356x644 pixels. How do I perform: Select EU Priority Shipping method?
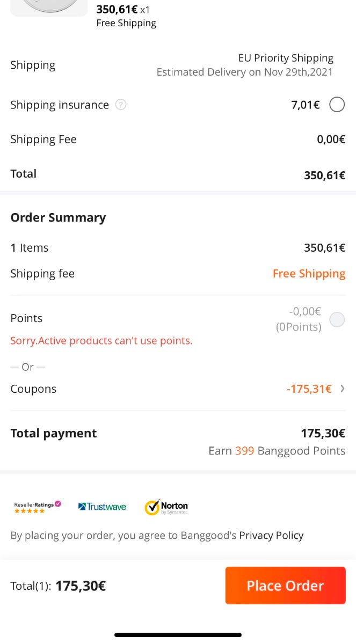(286, 58)
